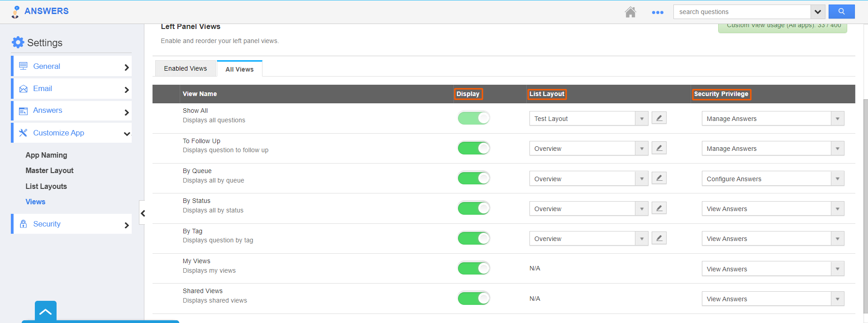
Task: Click the home icon in header
Action: (x=630, y=12)
